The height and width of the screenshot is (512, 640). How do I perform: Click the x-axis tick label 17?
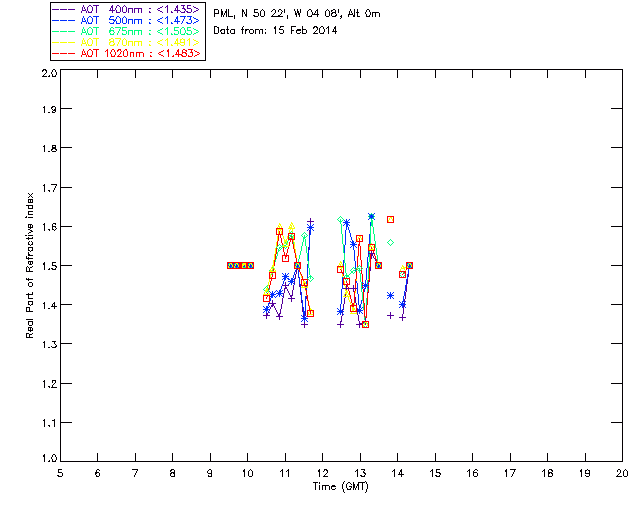(510, 473)
